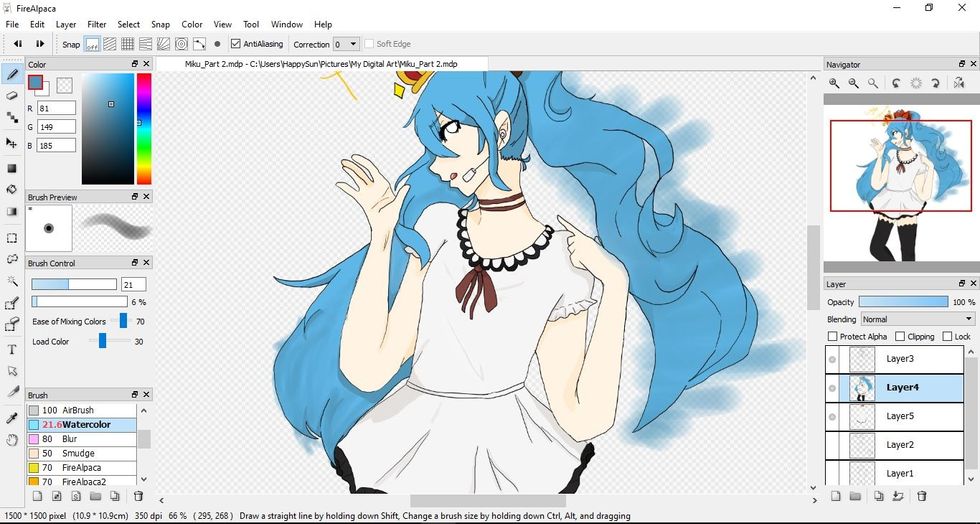
Task: Check the Clipping checkbox
Action: (900, 336)
